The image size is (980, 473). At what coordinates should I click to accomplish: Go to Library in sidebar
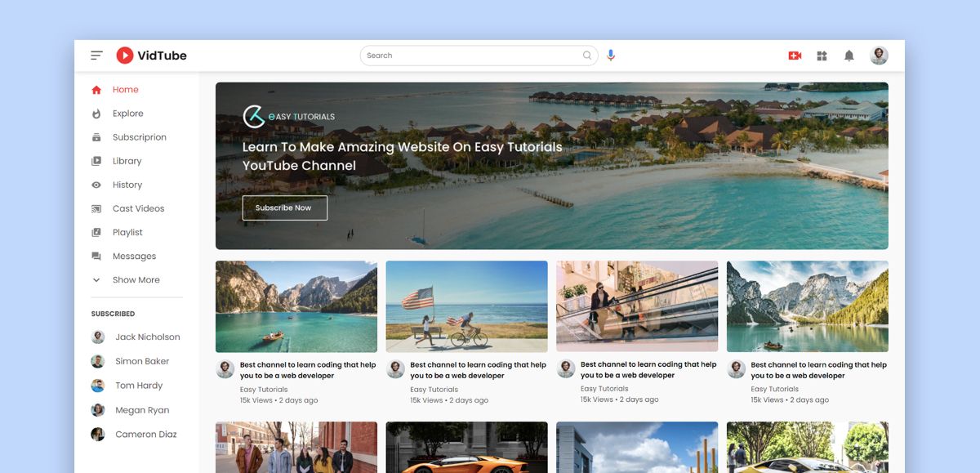(127, 161)
